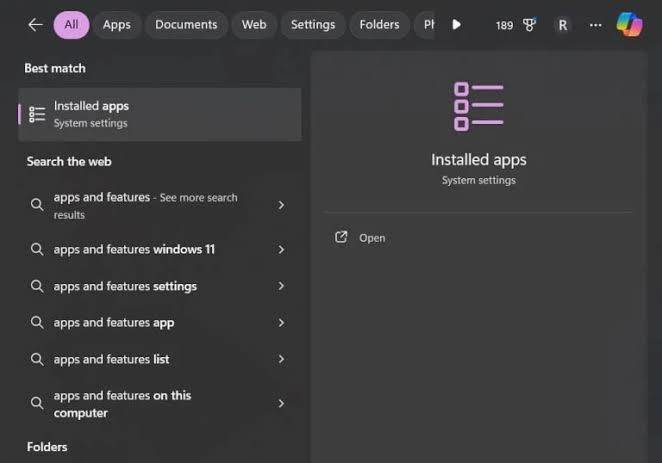Viewport: 662px width, 463px height.
Task: Click search icon beside 'apps and features app'
Action: click(x=37, y=323)
